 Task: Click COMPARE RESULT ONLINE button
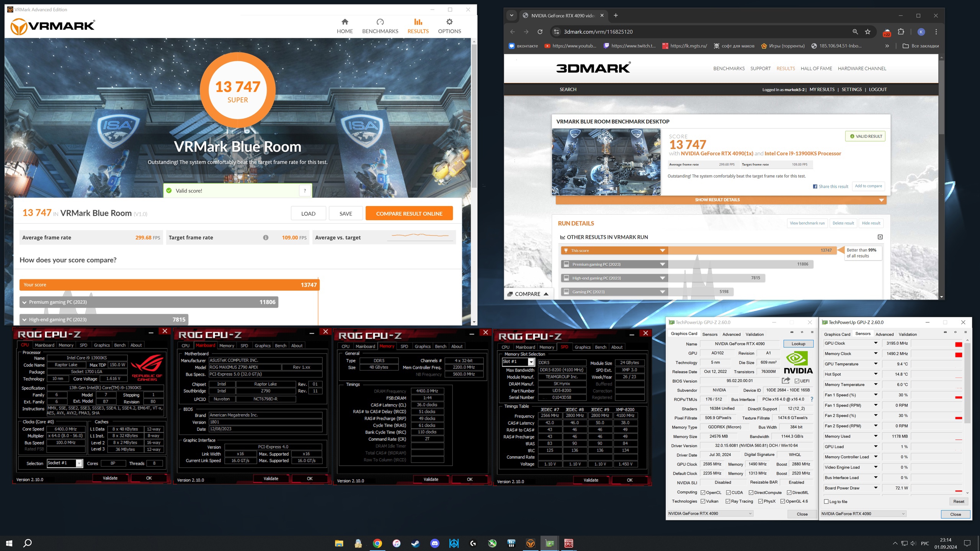click(409, 214)
